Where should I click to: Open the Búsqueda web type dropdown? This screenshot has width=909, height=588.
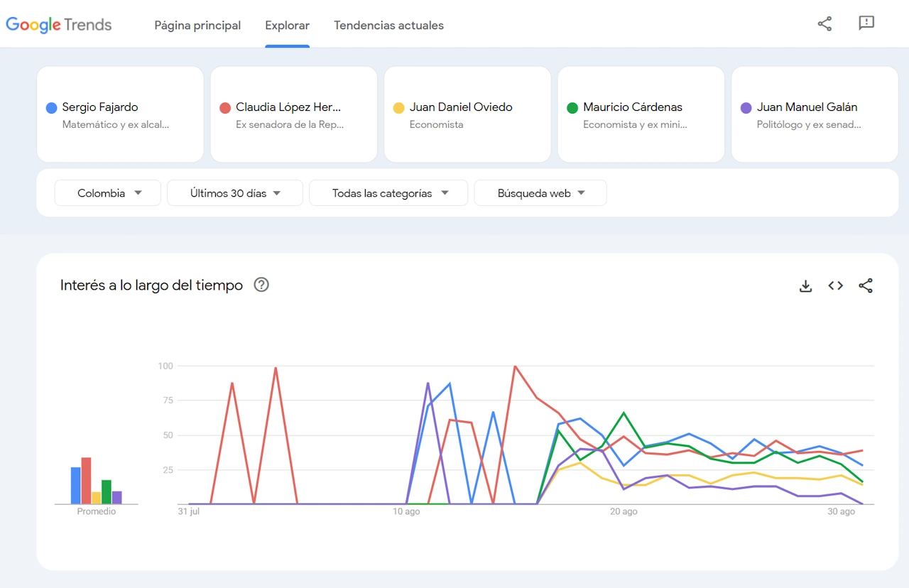point(540,193)
